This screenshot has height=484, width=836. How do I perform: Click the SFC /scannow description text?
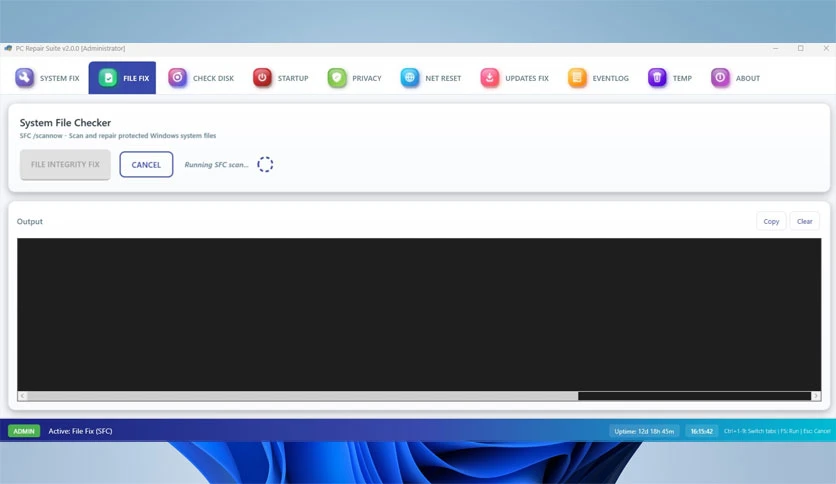click(x=118, y=135)
